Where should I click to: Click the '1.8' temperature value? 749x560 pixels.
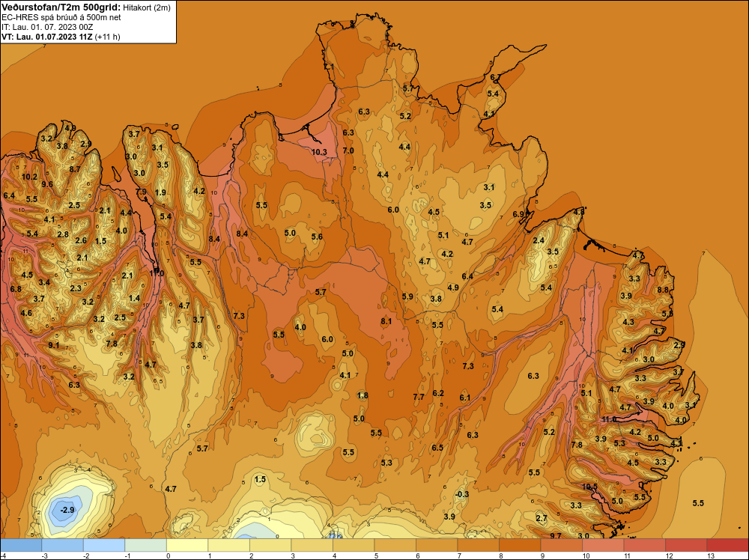coord(363,395)
